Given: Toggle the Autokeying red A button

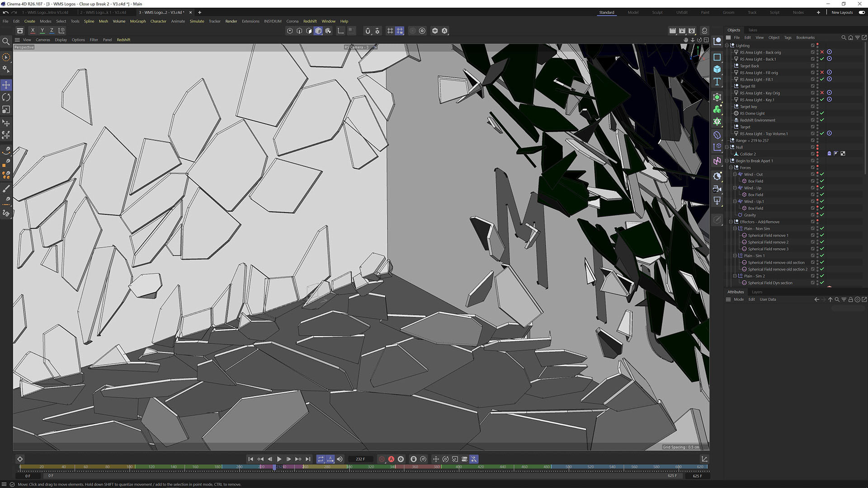Looking at the screenshot, I should point(391,459).
